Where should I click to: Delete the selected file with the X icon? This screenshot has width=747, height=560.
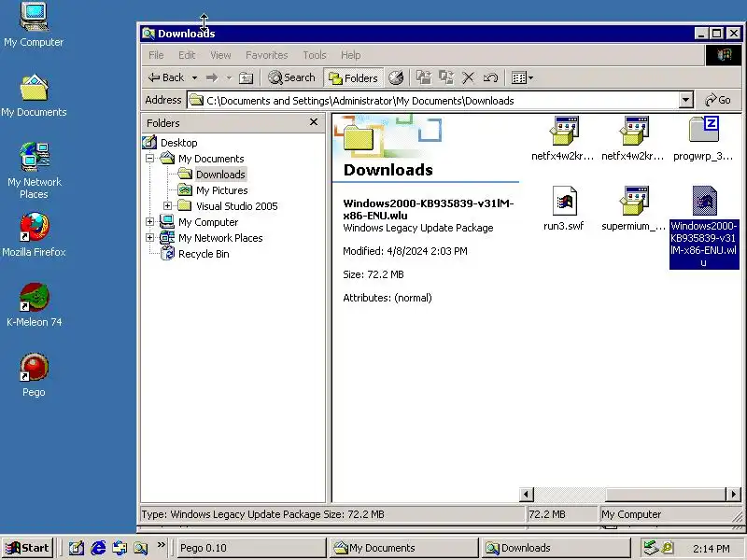pyautogui.click(x=469, y=77)
